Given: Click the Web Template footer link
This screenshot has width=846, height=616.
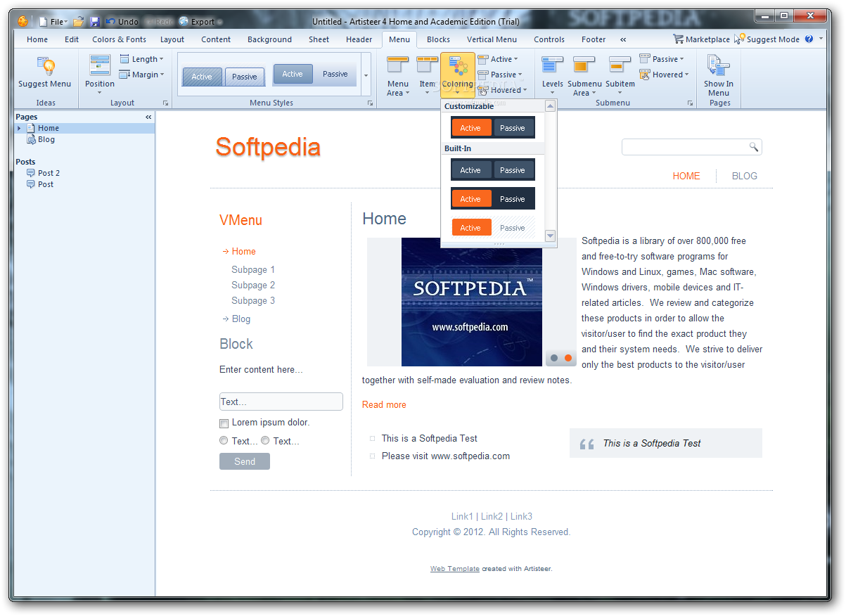Looking at the screenshot, I should 455,569.
